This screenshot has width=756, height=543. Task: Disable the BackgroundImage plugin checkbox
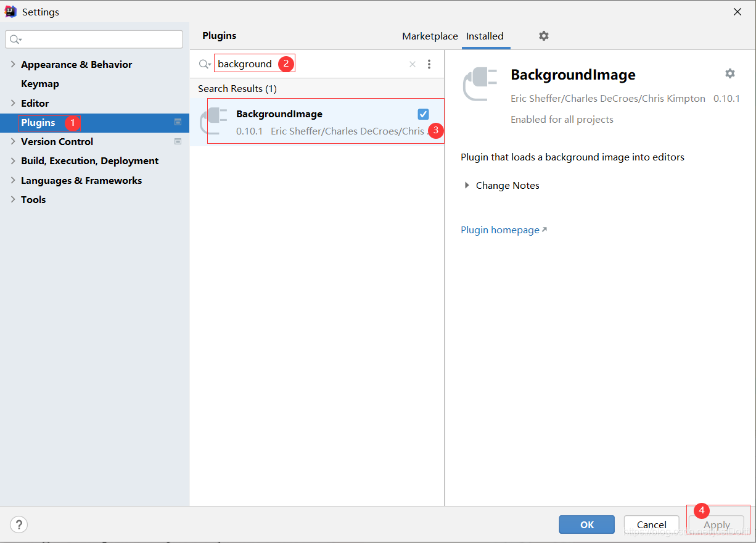(423, 114)
